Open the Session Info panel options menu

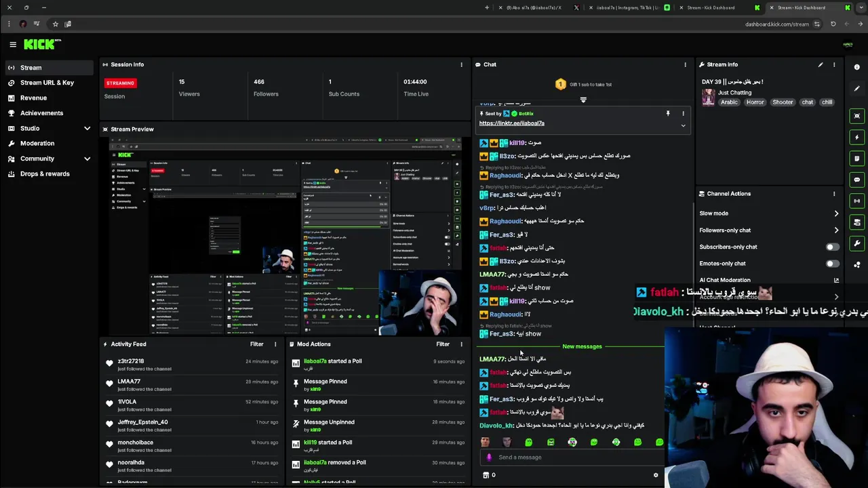[x=461, y=64]
